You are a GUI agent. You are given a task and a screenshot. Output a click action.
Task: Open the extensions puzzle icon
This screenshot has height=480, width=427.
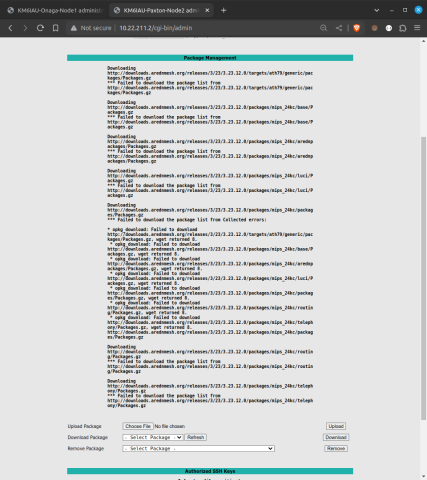(403, 28)
